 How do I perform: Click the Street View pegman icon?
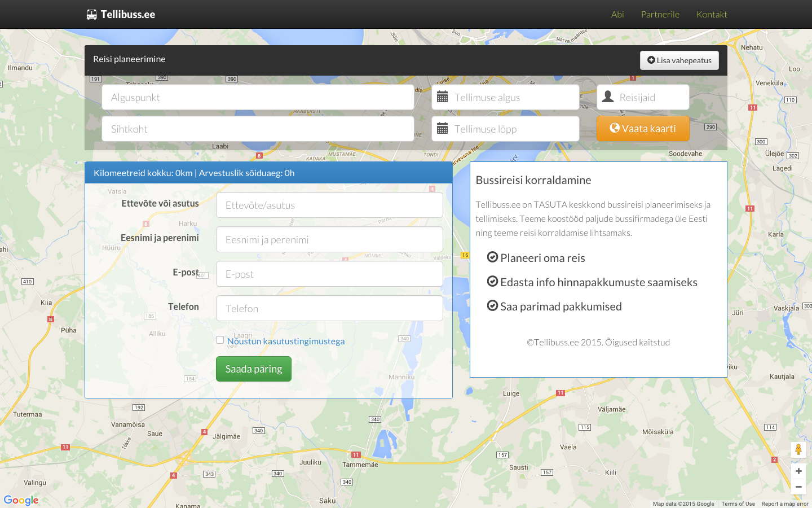pyautogui.click(x=798, y=449)
